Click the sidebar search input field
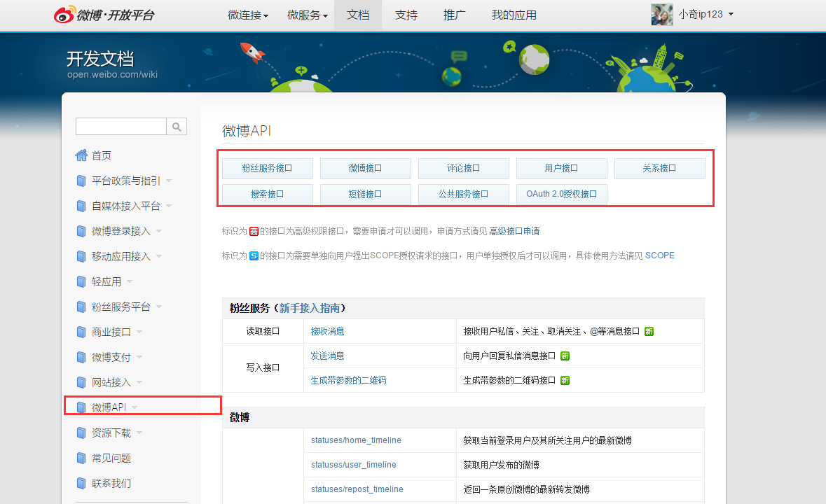This screenshot has width=826, height=504. click(x=121, y=127)
